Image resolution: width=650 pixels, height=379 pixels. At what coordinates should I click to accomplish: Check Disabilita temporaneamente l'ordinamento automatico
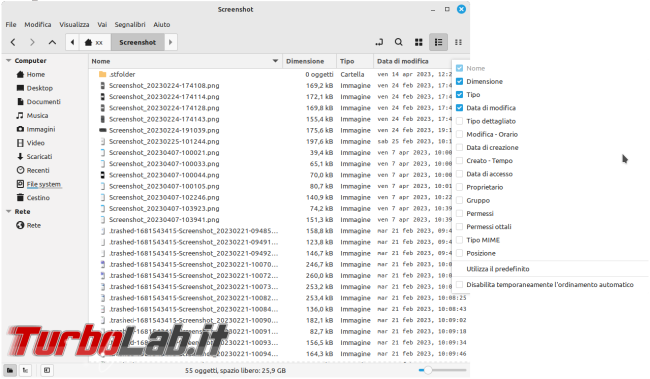pos(459,284)
